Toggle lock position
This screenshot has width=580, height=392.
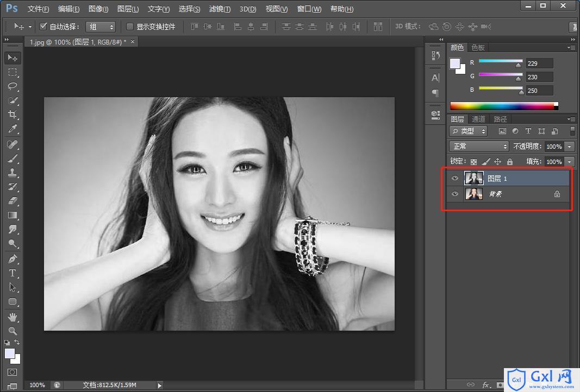click(497, 161)
